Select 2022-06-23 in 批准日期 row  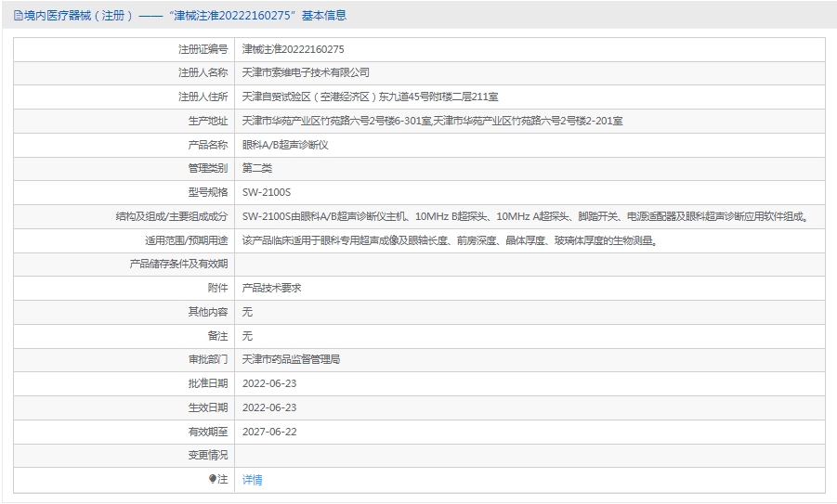coord(269,383)
